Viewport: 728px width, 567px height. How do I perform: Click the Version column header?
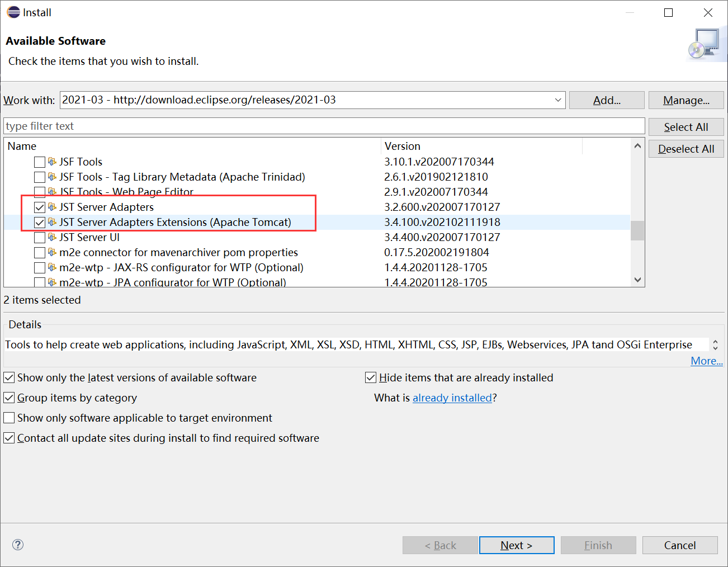pos(482,146)
